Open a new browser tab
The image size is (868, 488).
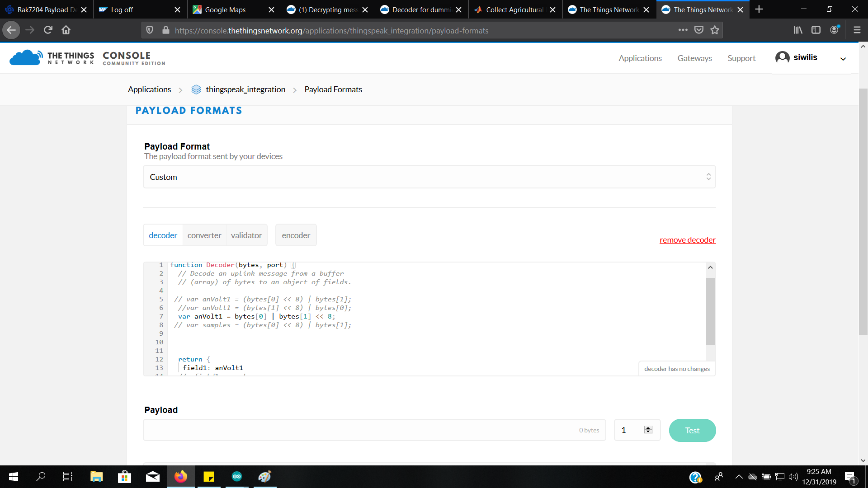point(759,9)
